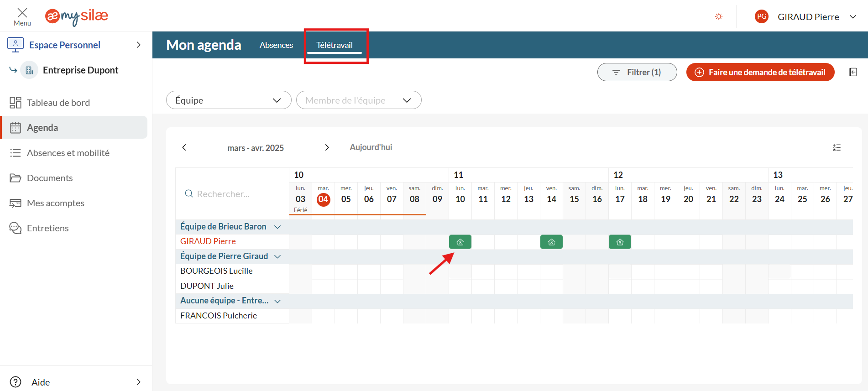The width and height of the screenshot is (868, 391).
Task: Click Faire une demande de télétravail
Action: [760, 72]
